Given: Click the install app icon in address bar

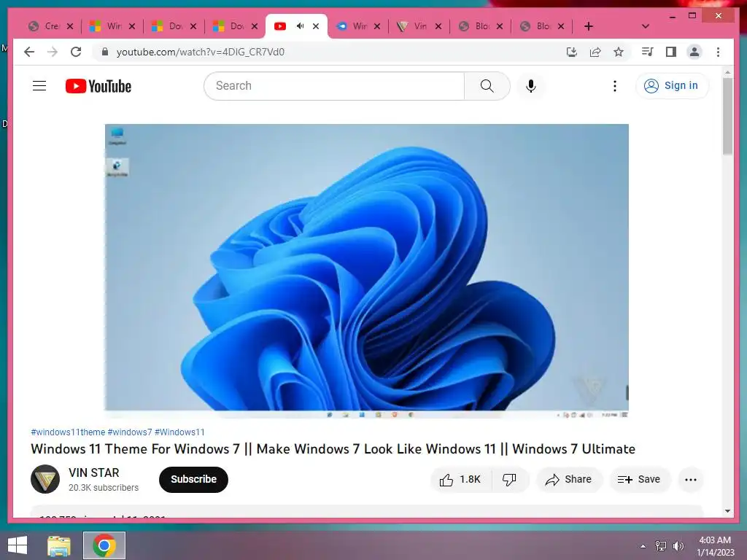Looking at the screenshot, I should tap(572, 52).
